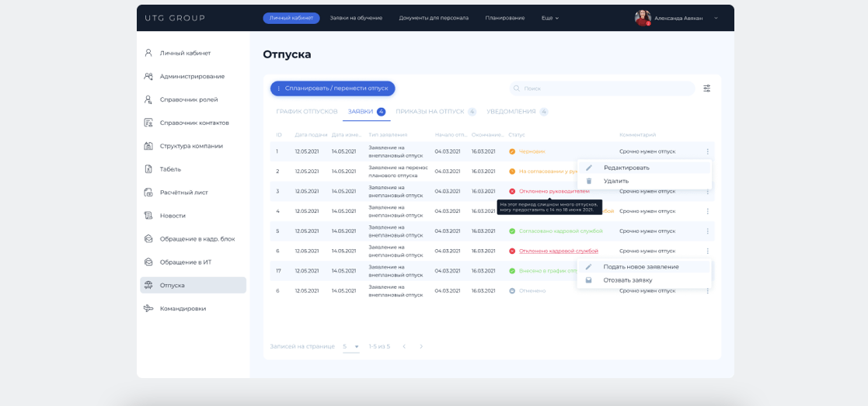Click the Табель sidebar icon
Screen dimensions: 868x406
148,169
